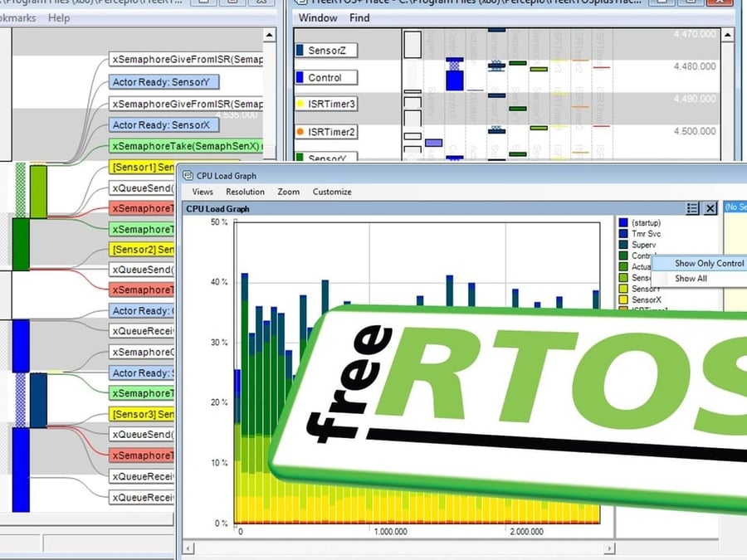Screen dimensions: 747x560
Task: Click the 4.480.000 timestamp label
Action: (x=695, y=66)
